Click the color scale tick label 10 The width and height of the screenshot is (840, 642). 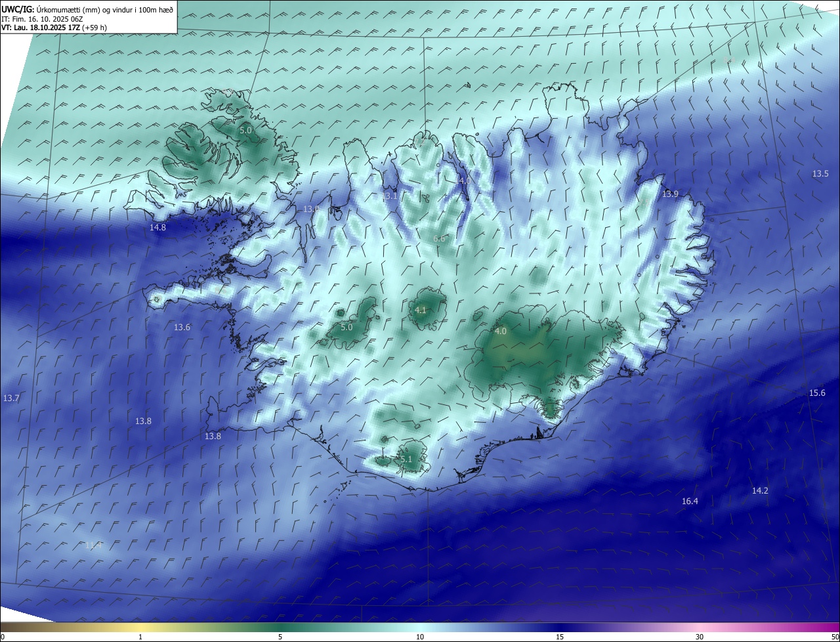pos(420,637)
